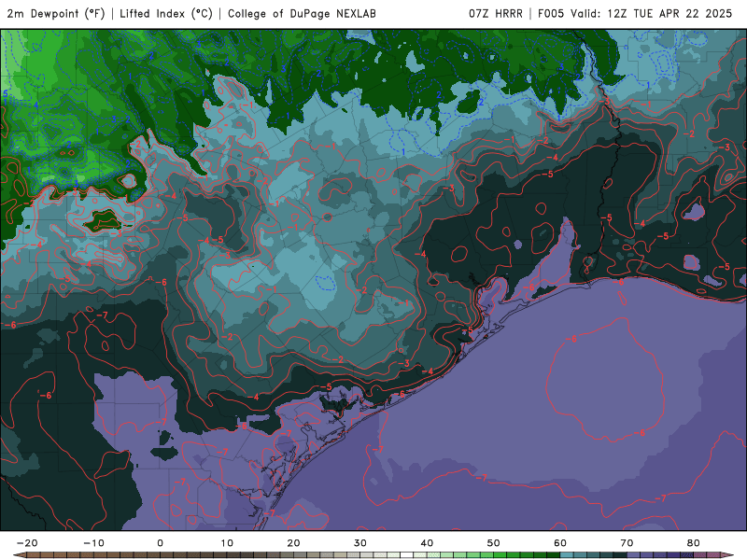Viewport: 747px width, 560px height.
Task: Click the -20 label on the color scale
Action: tap(27, 543)
